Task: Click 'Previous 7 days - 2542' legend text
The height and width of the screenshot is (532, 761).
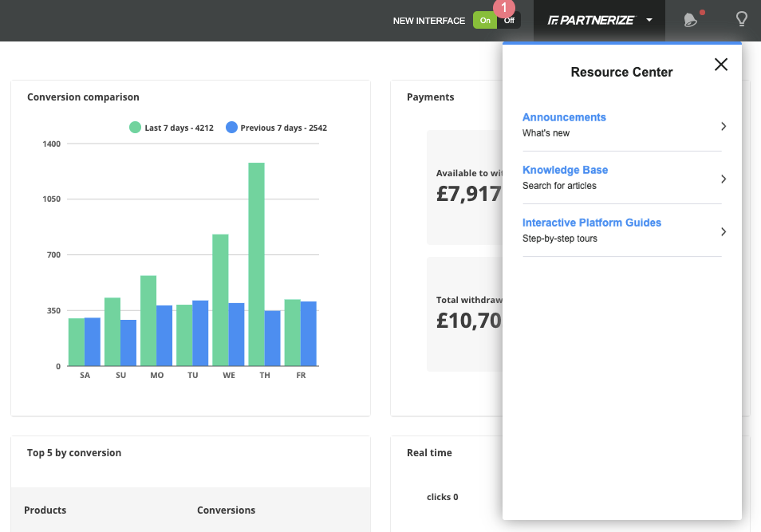Action: coord(283,128)
